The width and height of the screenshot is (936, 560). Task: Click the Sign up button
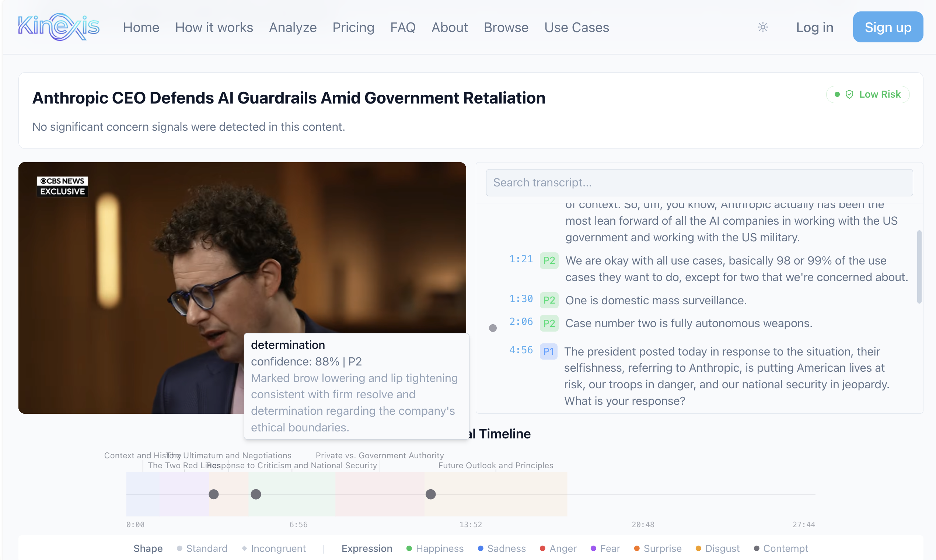click(888, 27)
